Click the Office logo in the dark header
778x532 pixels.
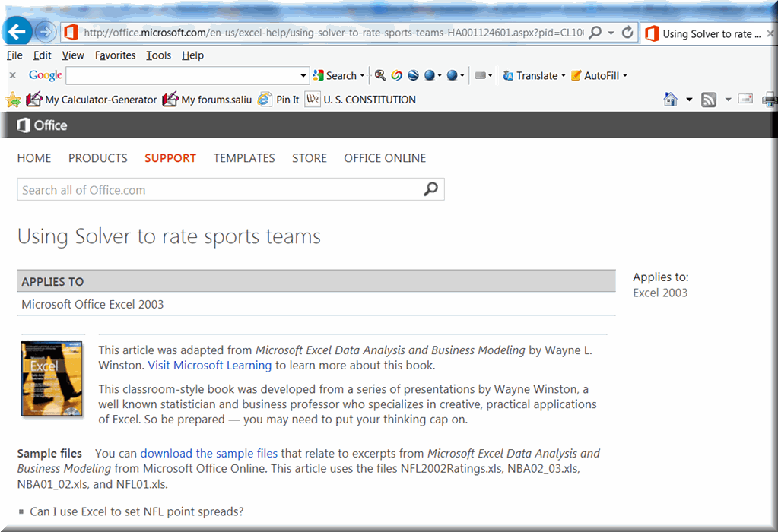(x=42, y=125)
